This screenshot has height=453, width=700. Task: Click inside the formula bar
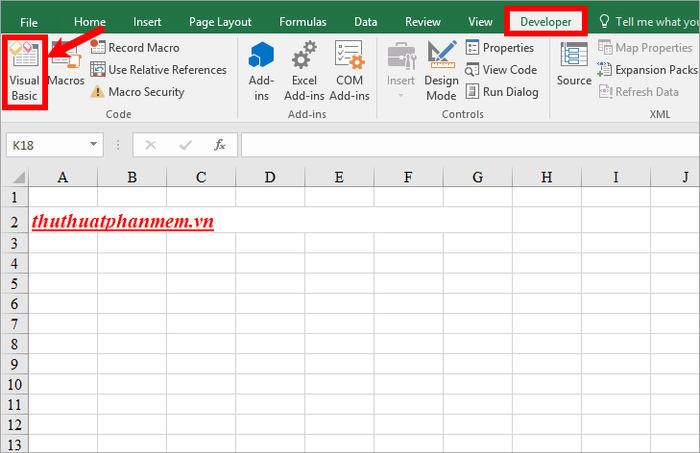pyautogui.click(x=470, y=145)
